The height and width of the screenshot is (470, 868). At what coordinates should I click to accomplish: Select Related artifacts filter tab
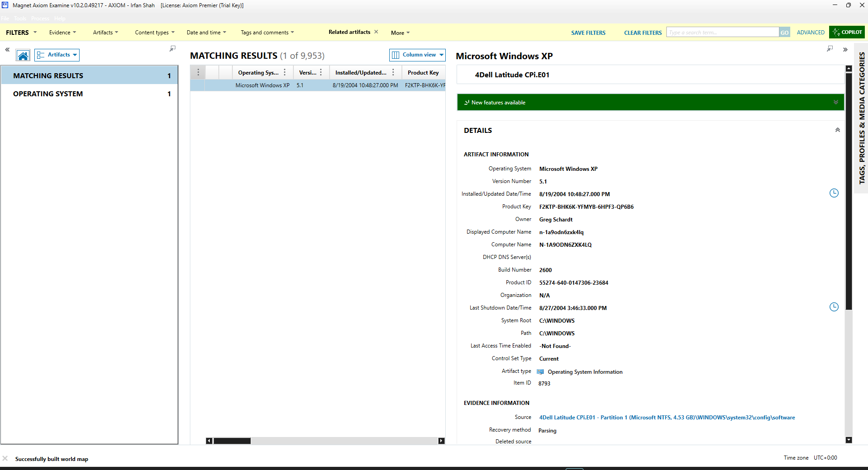pyautogui.click(x=349, y=32)
